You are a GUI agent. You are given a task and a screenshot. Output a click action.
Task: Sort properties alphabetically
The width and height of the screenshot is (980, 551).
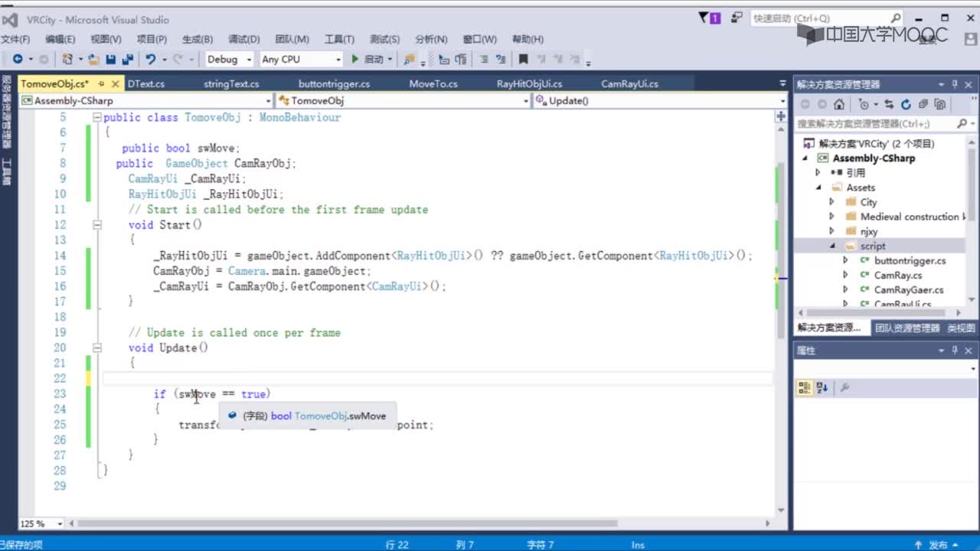tap(822, 388)
